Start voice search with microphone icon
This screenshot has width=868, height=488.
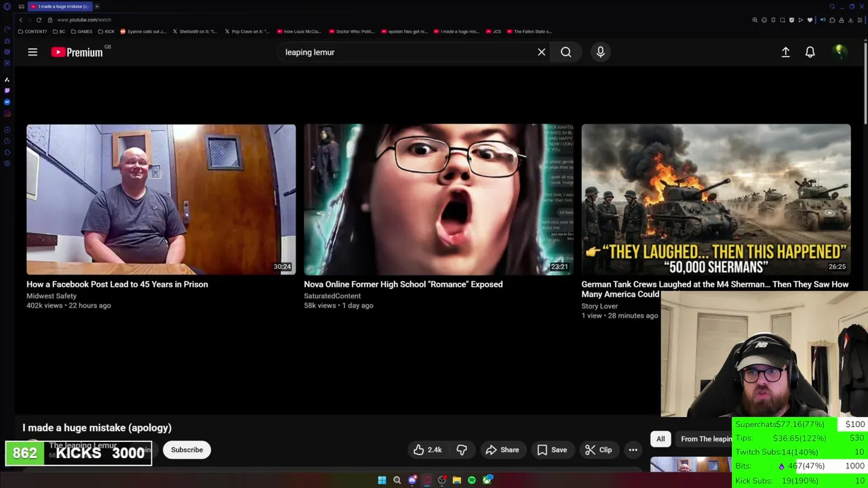pos(600,52)
